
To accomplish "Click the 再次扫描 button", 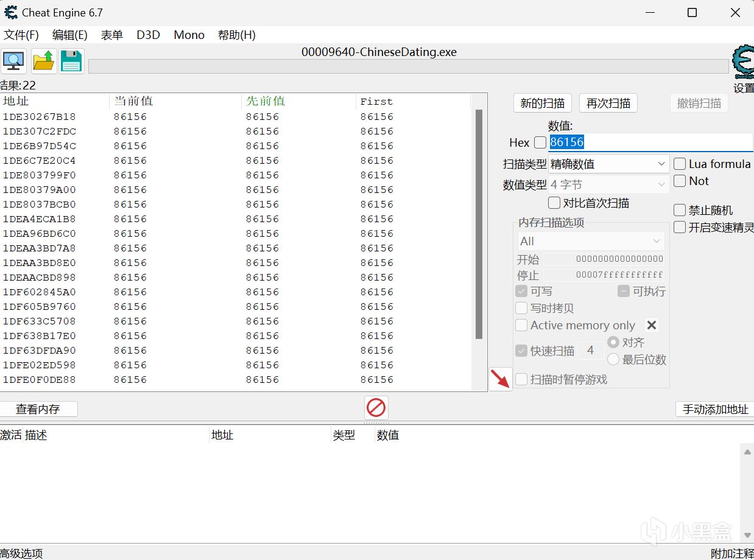I will [x=608, y=103].
